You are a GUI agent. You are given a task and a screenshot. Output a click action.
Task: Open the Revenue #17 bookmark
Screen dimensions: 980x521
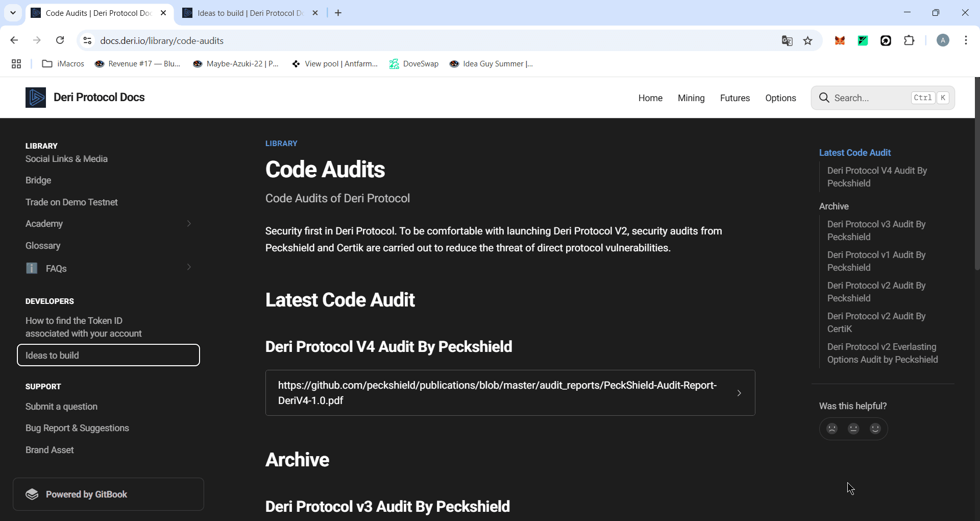point(138,64)
